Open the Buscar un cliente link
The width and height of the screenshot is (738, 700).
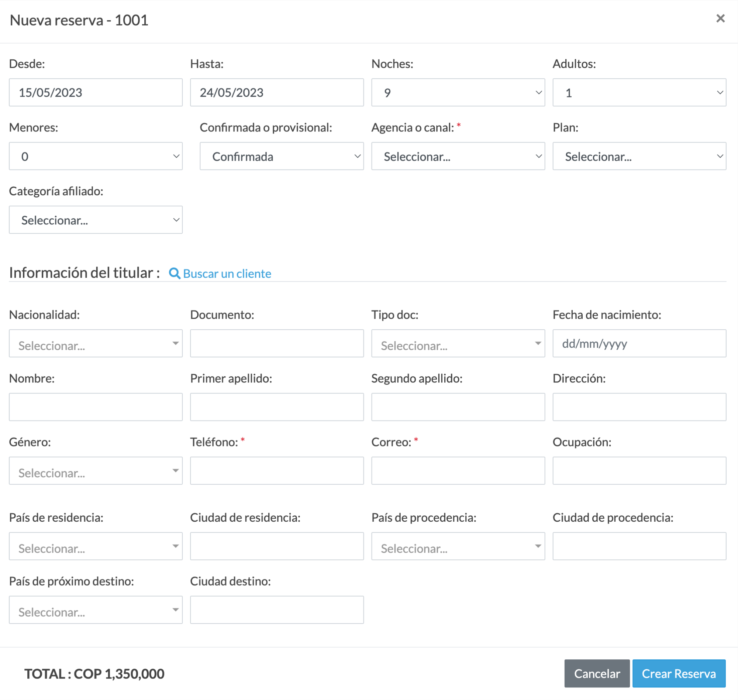(227, 274)
